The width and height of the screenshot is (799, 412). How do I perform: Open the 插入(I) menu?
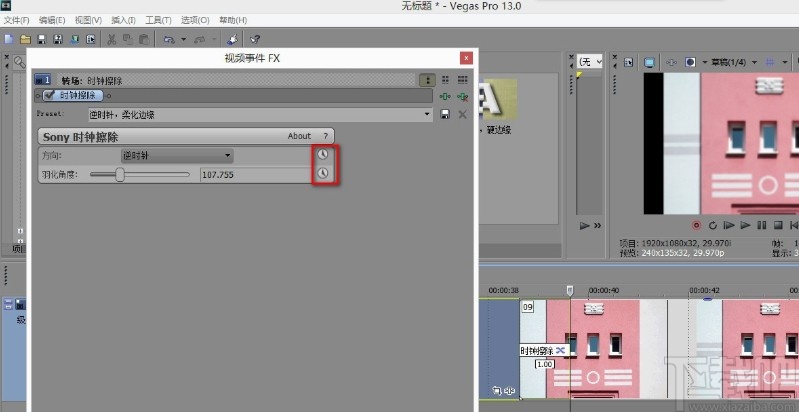(x=123, y=20)
